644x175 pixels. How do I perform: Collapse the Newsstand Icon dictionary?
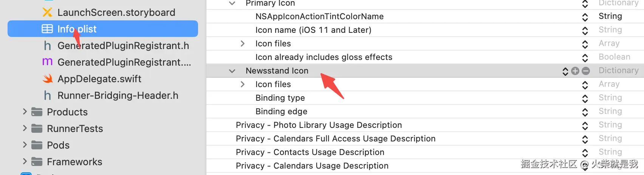232,71
